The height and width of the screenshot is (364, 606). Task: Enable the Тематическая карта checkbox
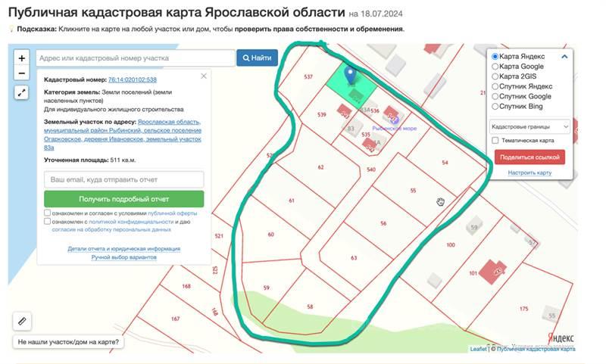tap(495, 141)
